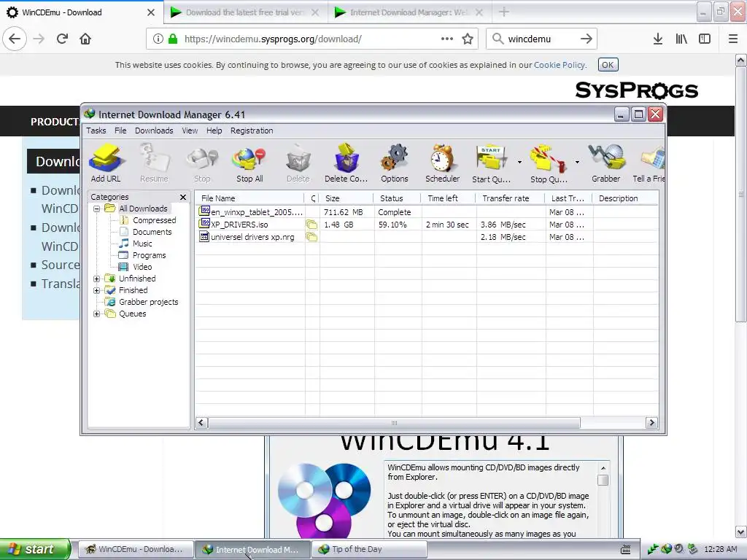Select universel drivers xp.nrg row
The width and height of the screenshot is (747, 560).
(427, 237)
